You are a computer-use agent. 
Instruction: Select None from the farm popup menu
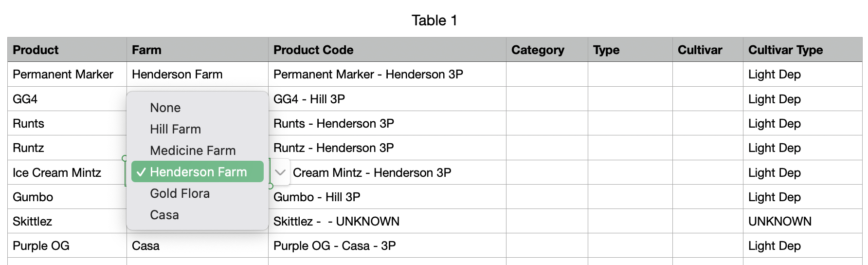[x=198, y=108]
